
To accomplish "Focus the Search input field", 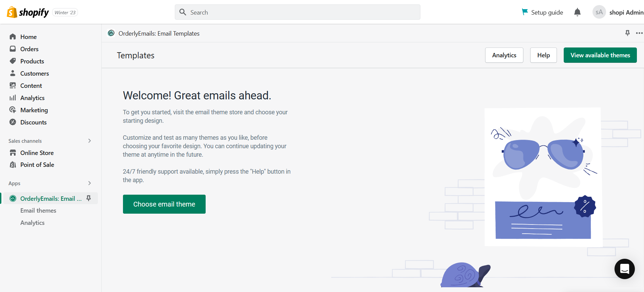I will pyautogui.click(x=297, y=12).
